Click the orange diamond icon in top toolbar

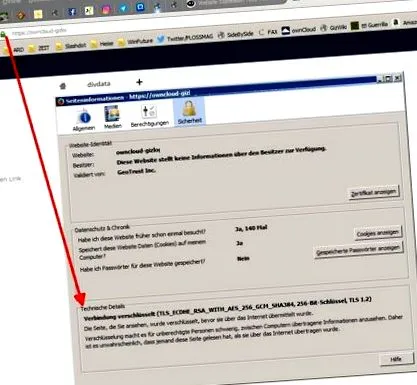21,16
